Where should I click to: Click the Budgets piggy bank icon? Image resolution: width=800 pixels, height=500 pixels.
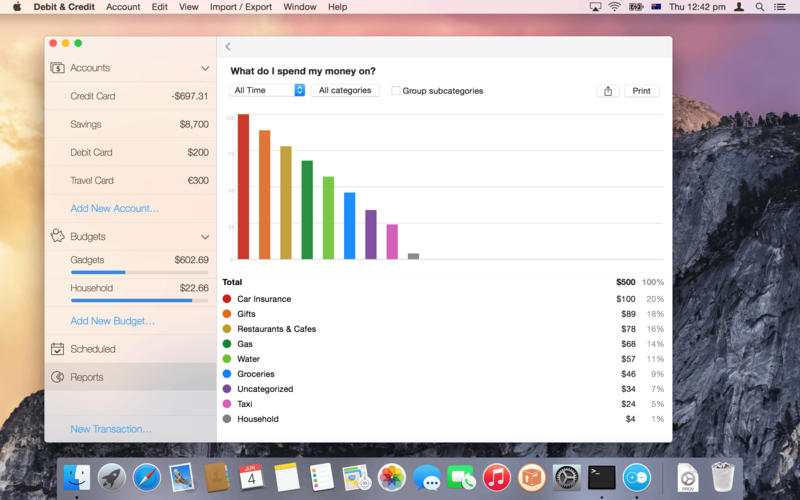pos(57,237)
